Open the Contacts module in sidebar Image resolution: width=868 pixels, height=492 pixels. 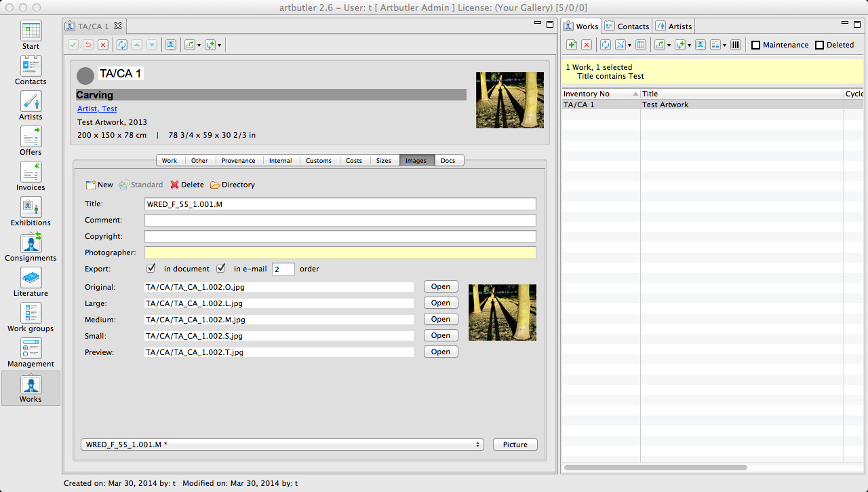(x=31, y=71)
